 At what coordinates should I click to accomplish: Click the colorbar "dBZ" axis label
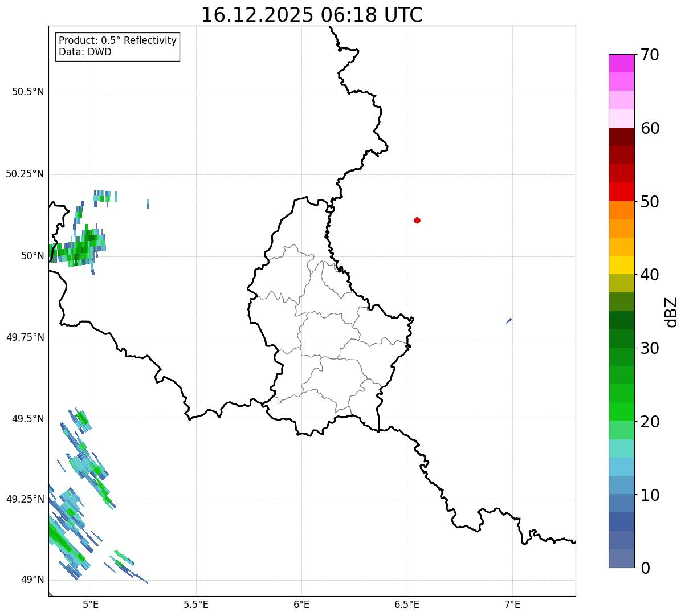[x=671, y=312]
